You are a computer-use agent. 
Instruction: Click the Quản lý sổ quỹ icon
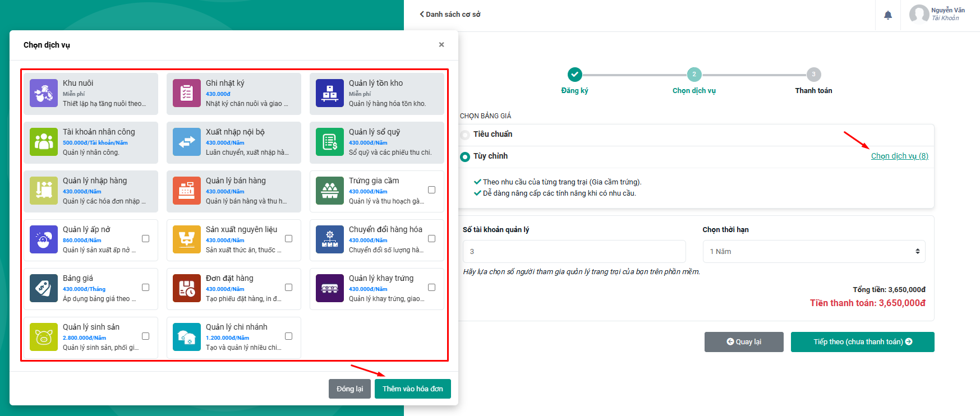[x=330, y=142]
